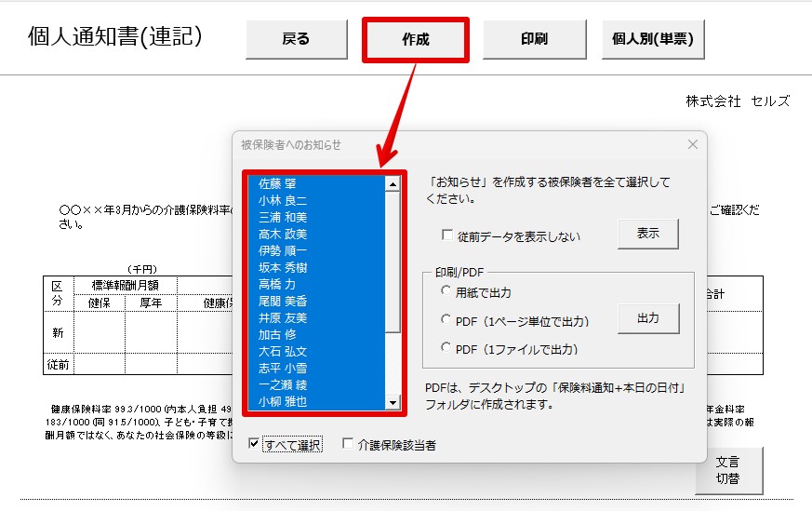Select 一之瀬 綾 in the list

[317, 385]
